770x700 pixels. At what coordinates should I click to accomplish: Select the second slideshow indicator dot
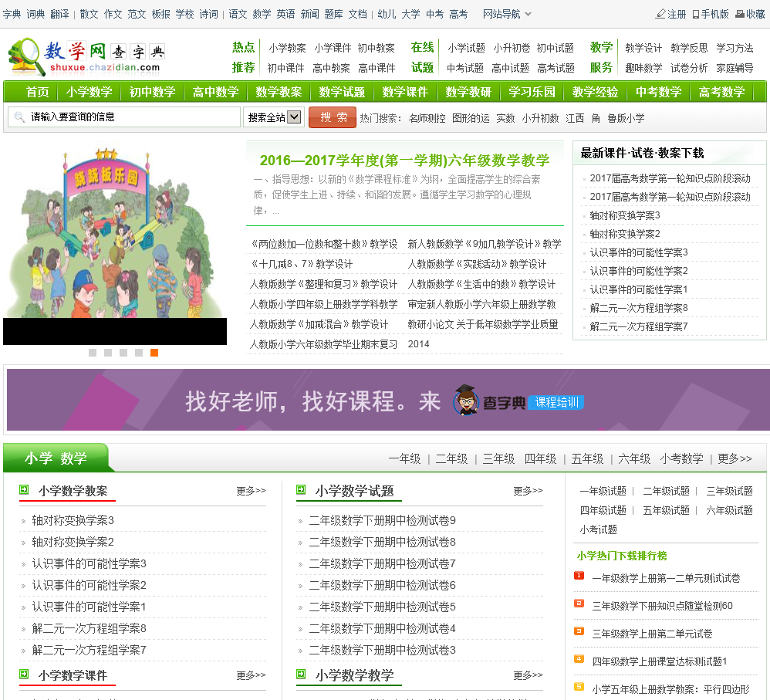coord(108,353)
